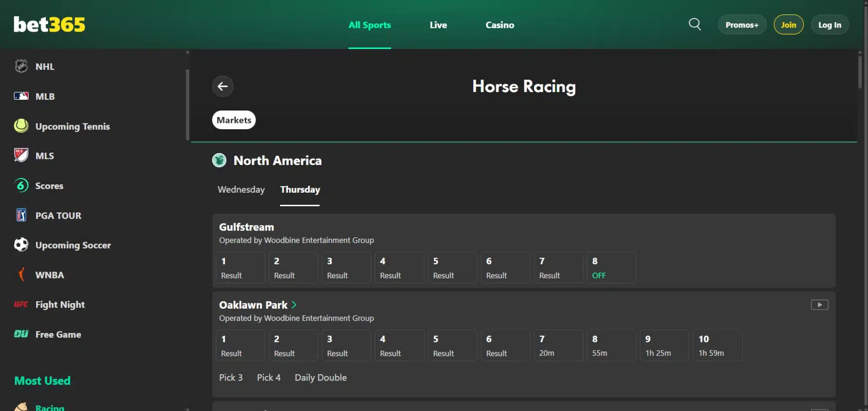Open Oaklawn Park race 10 in 1h 59m
This screenshot has height=411, width=868.
click(718, 345)
